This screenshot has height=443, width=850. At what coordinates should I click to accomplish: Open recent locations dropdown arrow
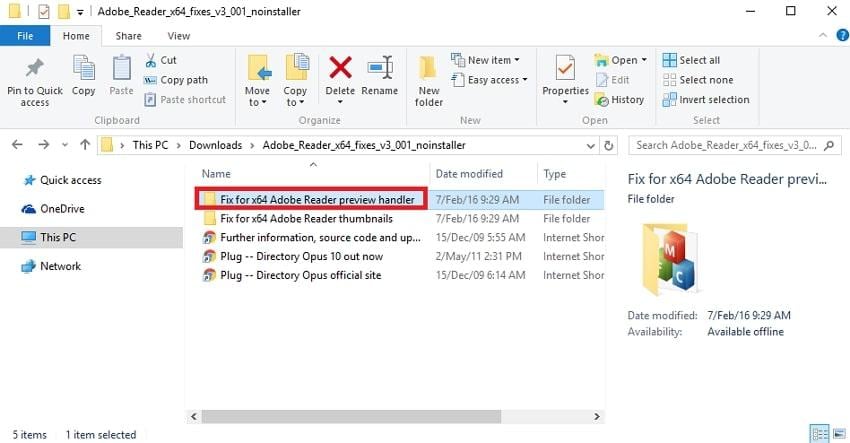(65, 145)
